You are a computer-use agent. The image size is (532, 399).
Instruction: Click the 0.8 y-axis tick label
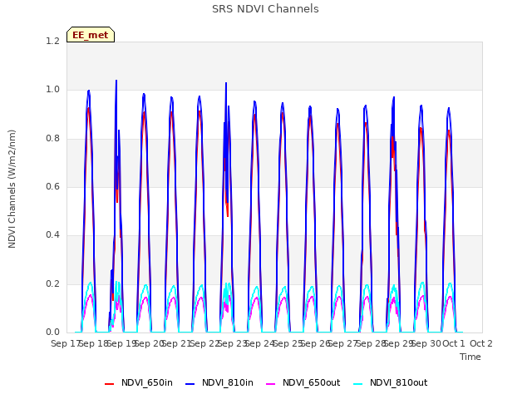(52, 139)
